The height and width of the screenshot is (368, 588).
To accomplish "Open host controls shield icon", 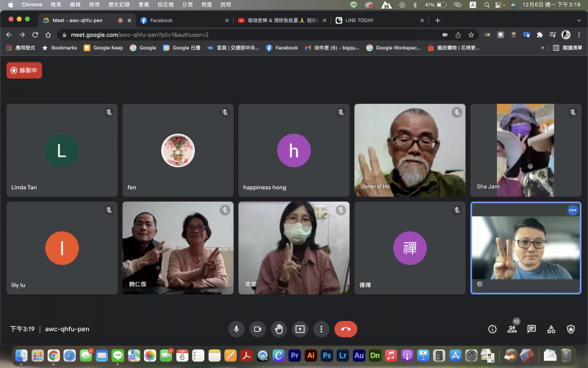I will tap(570, 329).
